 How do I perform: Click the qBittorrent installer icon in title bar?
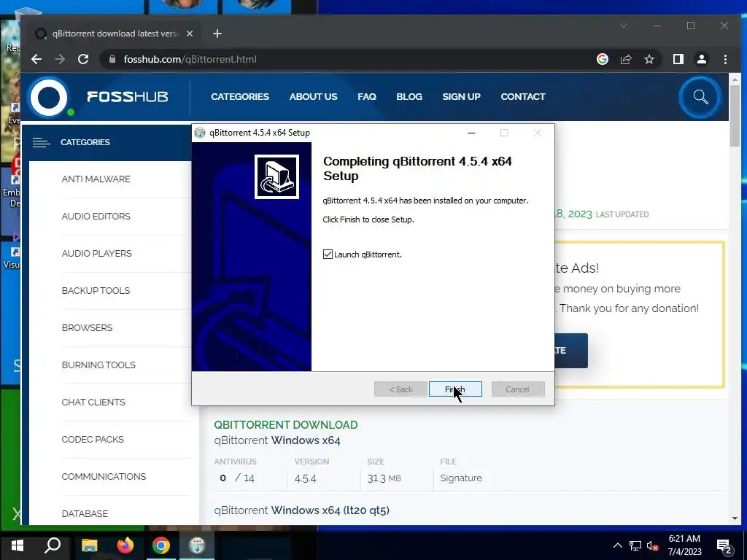tap(200, 133)
